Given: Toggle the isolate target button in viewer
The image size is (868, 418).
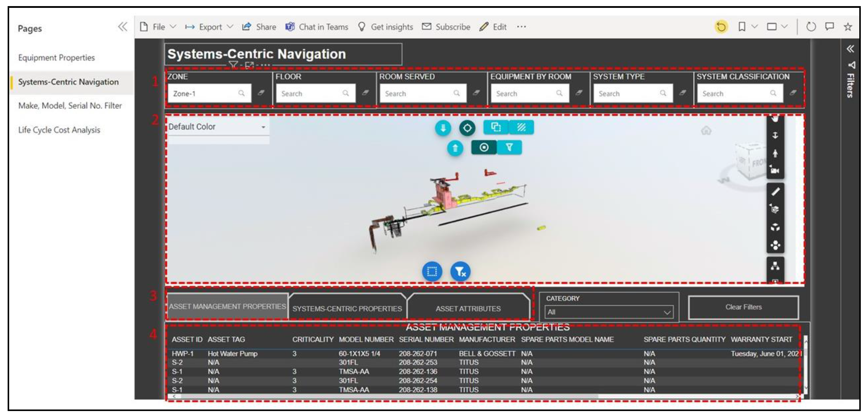Looking at the screenshot, I should tap(484, 147).
